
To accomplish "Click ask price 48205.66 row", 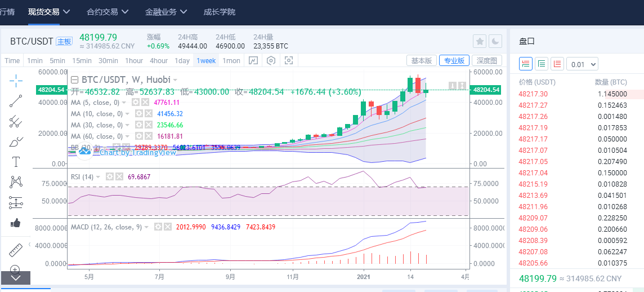I will tap(576, 263).
